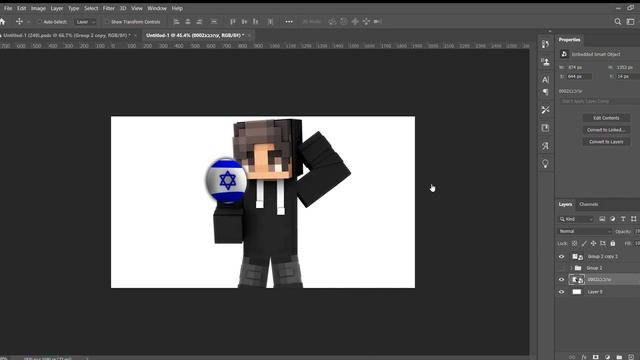
Task: Hide the Group 2 copy 2 layer
Action: (562, 257)
